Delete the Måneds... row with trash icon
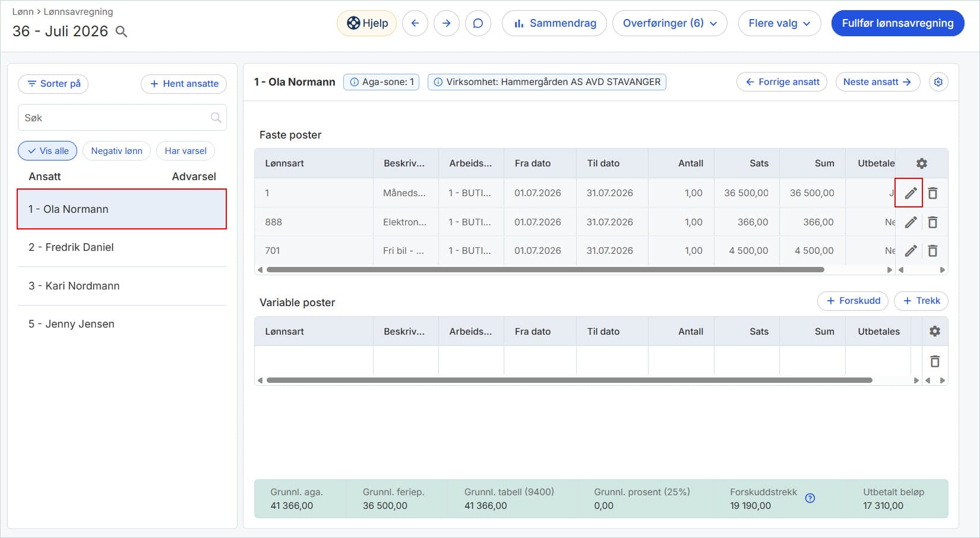980x538 pixels. coord(933,193)
